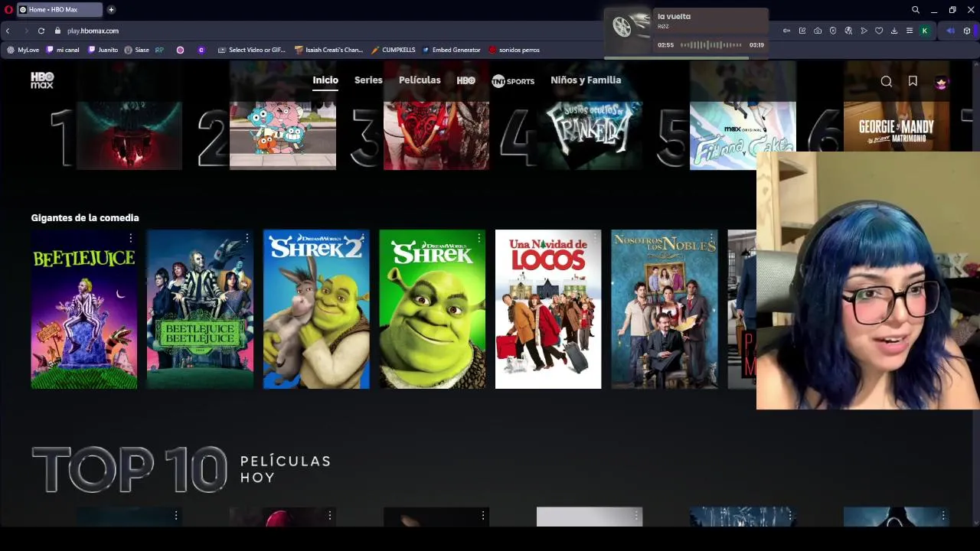The height and width of the screenshot is (551, 980).
Task: Open the Shrek 2 poster
Action: [316, 309]
